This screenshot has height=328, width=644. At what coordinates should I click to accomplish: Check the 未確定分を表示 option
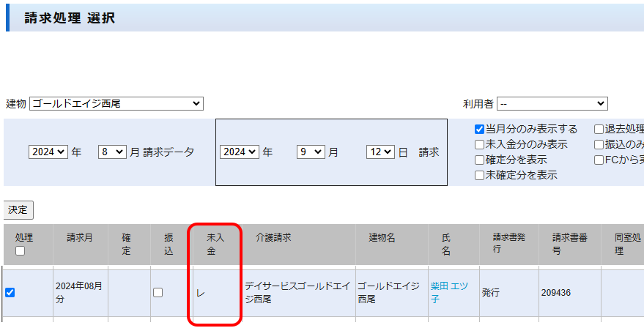click(x=479, y=175)
